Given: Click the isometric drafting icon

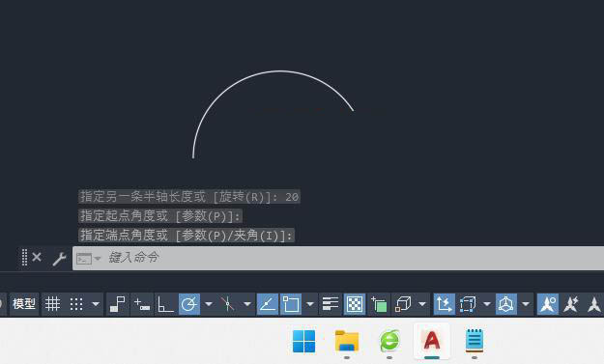Looking at the screenshot, I should [227, 304].
